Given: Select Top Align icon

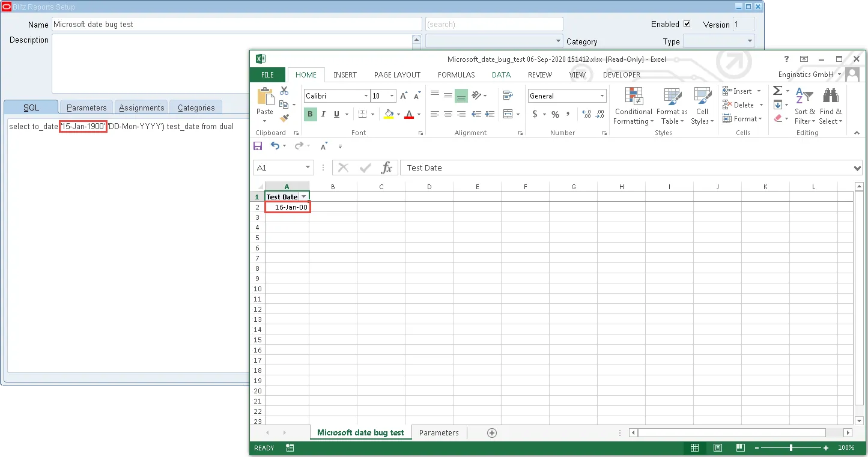Looking at the screenshot, I should [x=434, y=95].
